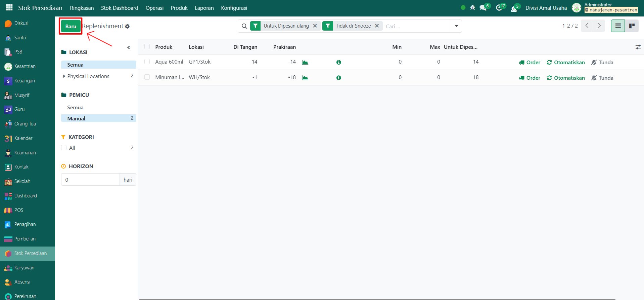Click the info icon in the Minuman row
Viewport: 644px width, 300px height.
pyautogui.click(x=338, y=78)
